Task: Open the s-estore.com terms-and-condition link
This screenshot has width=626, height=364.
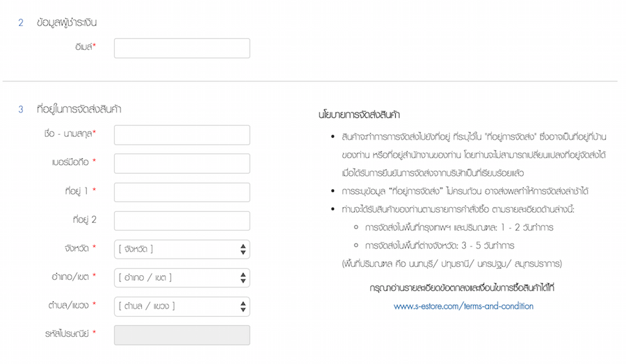Action: coord(463,306)
